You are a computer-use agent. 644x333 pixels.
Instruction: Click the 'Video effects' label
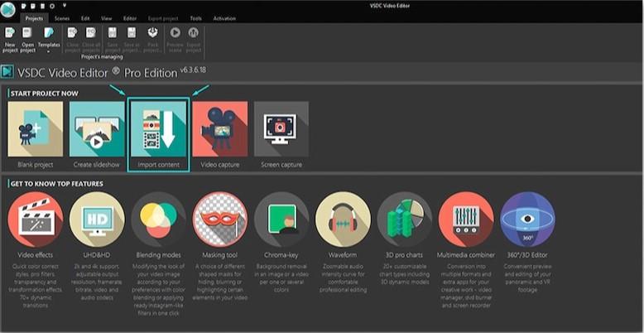(x=36, y=255)
